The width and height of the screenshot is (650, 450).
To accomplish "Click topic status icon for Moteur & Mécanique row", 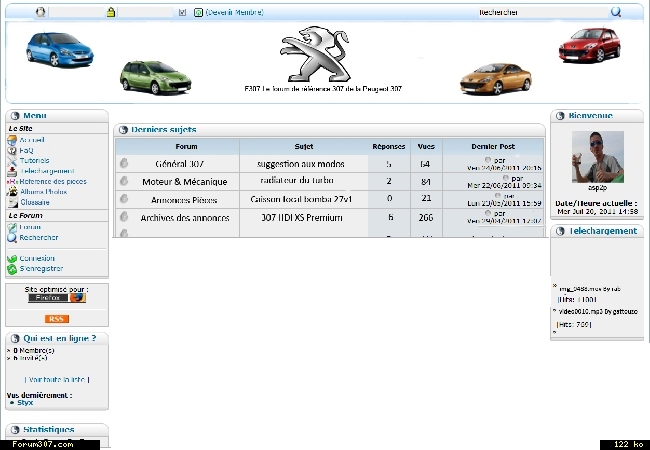I will 124,181.
